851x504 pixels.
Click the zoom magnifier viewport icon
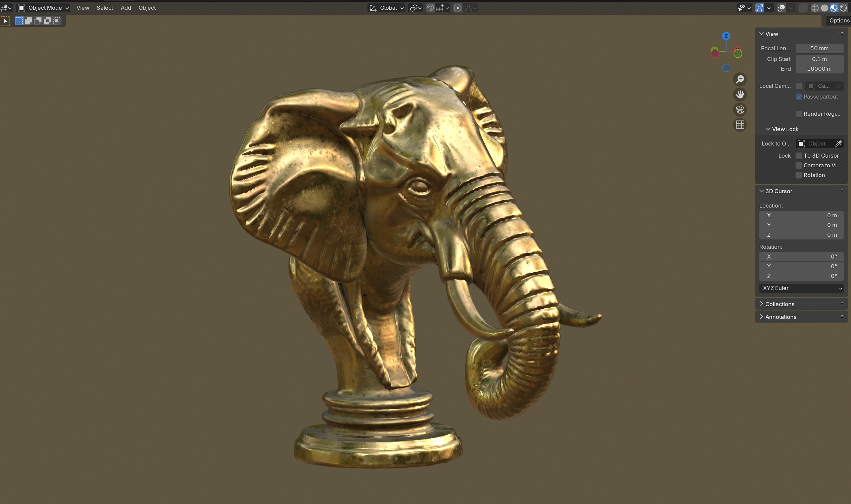740,79
